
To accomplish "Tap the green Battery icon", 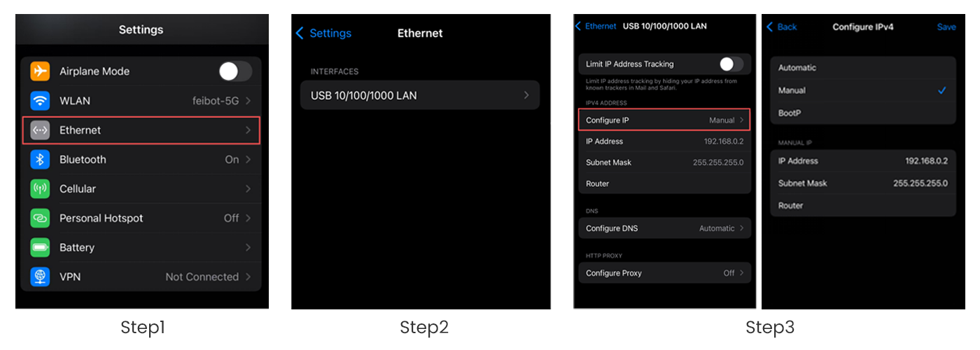I will coord(40,248).
